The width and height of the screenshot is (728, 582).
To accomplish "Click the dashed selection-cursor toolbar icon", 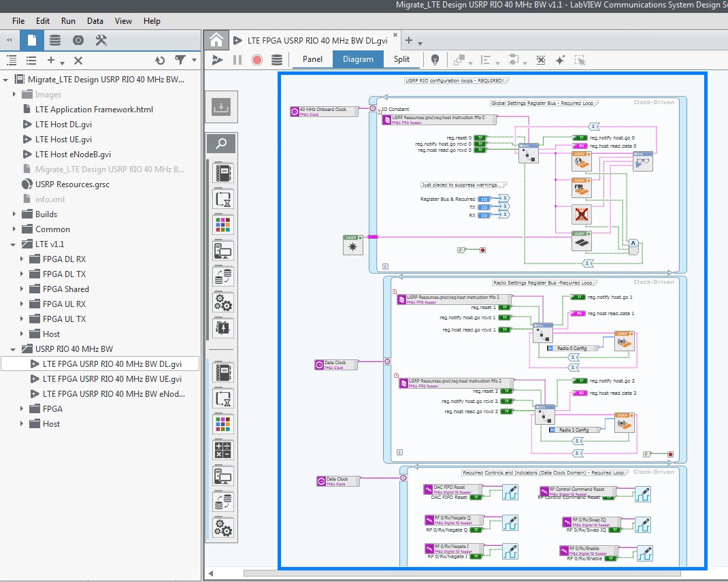I will point(580,60).
